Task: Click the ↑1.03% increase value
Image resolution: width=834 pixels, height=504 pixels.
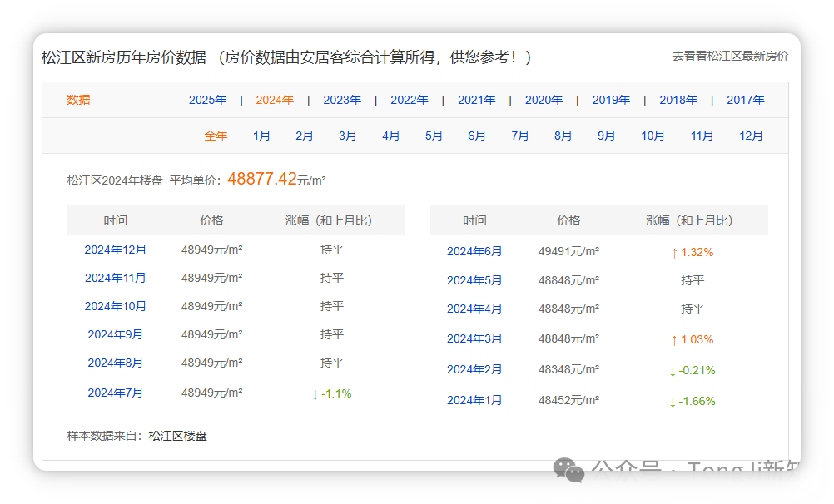Action: tap(692, 339)
